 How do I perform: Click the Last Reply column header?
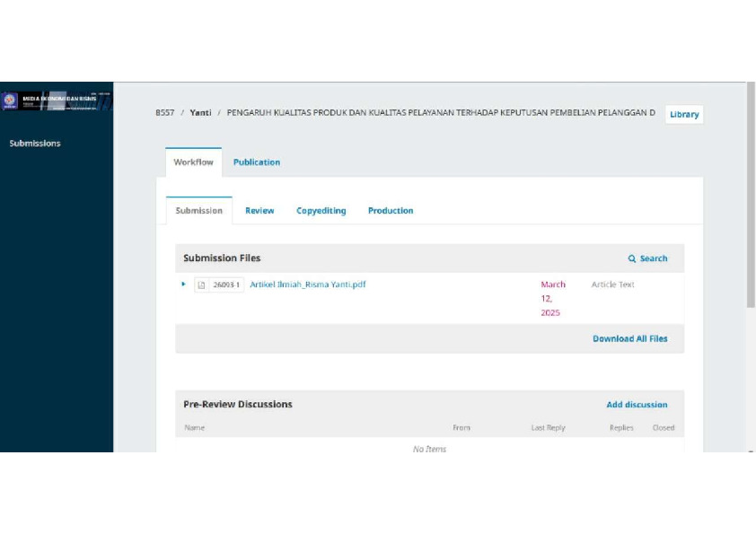tap(549, 427)
